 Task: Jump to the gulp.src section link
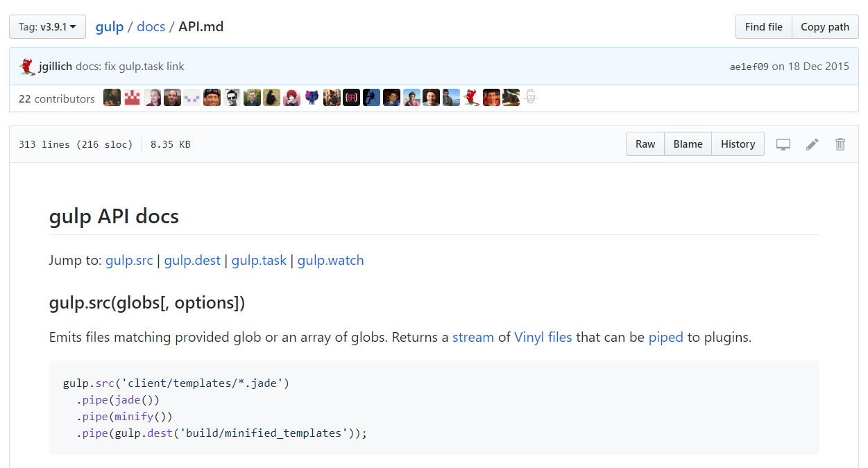pyautogui.click(x=129, y=261)
